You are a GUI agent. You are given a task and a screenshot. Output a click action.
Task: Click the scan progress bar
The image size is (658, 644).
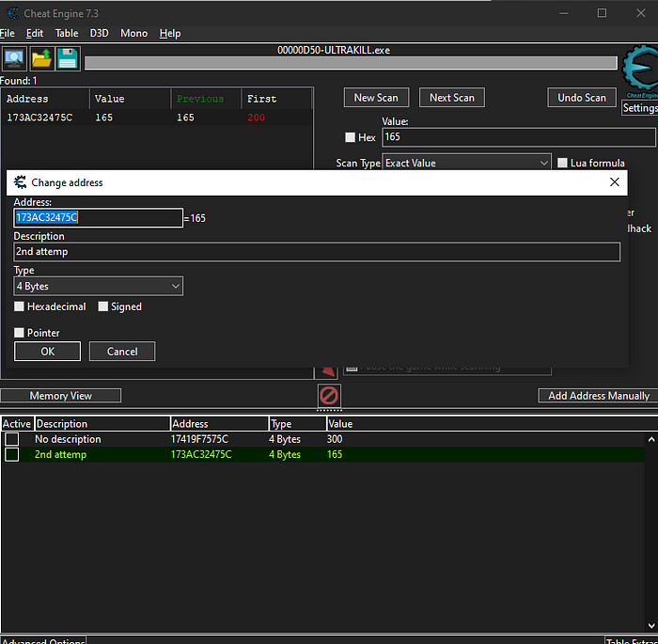[351, 63]
